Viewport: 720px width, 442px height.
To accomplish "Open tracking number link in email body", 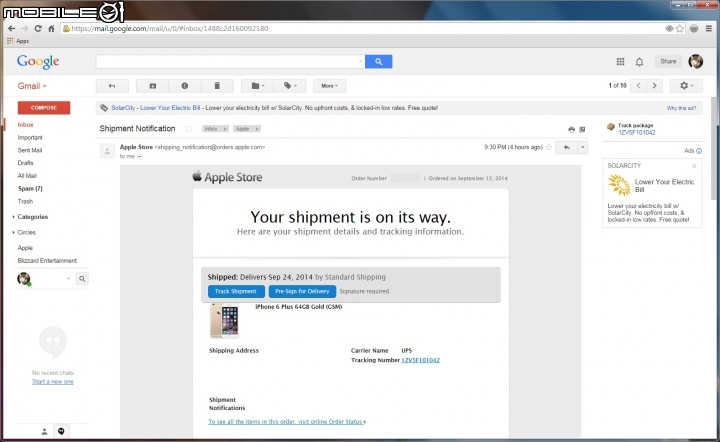I will point(421,360).
